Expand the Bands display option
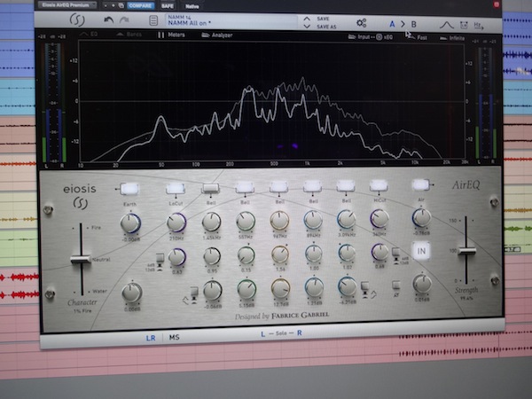This screenshot has height=399, width=532. (129, 35)
